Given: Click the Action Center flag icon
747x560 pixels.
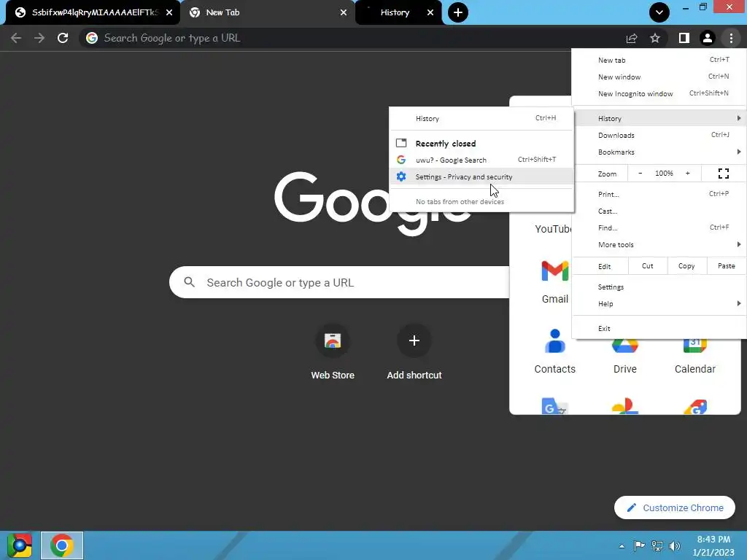Looking at the screenshot, I should [639, 546].
